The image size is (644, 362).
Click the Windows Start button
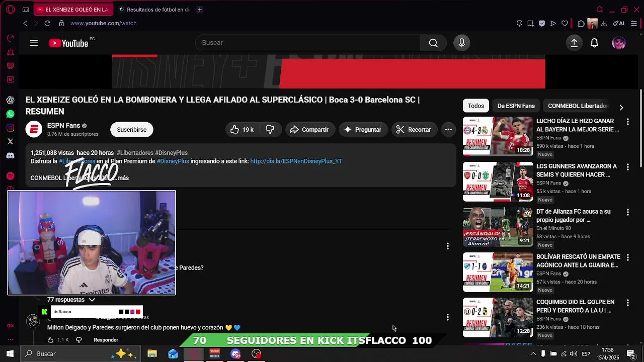point(10,353)
